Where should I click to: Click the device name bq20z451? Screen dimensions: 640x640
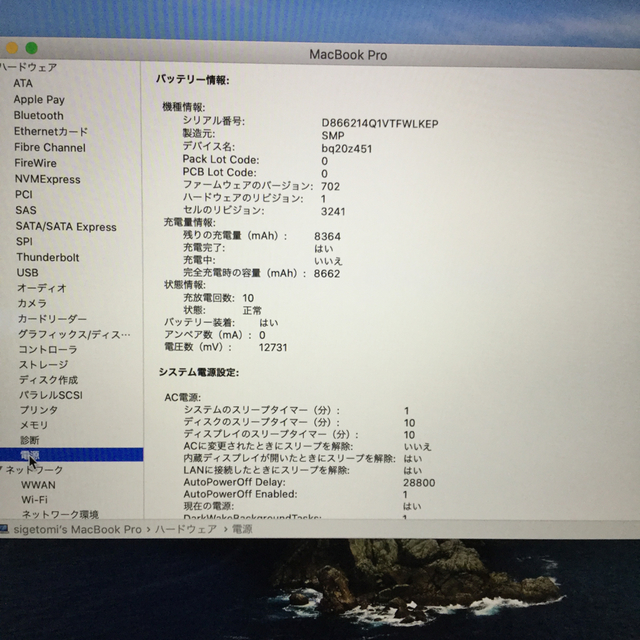pos(347,149)
